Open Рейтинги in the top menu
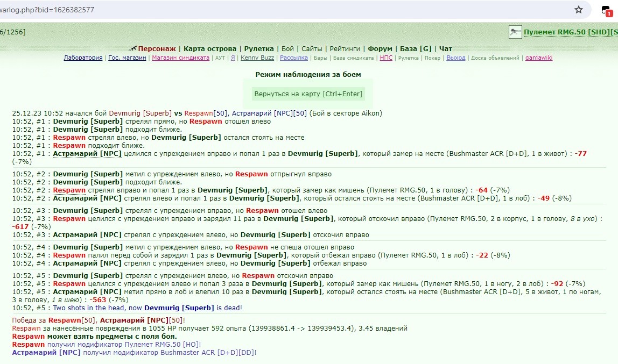 coord(345,49)
